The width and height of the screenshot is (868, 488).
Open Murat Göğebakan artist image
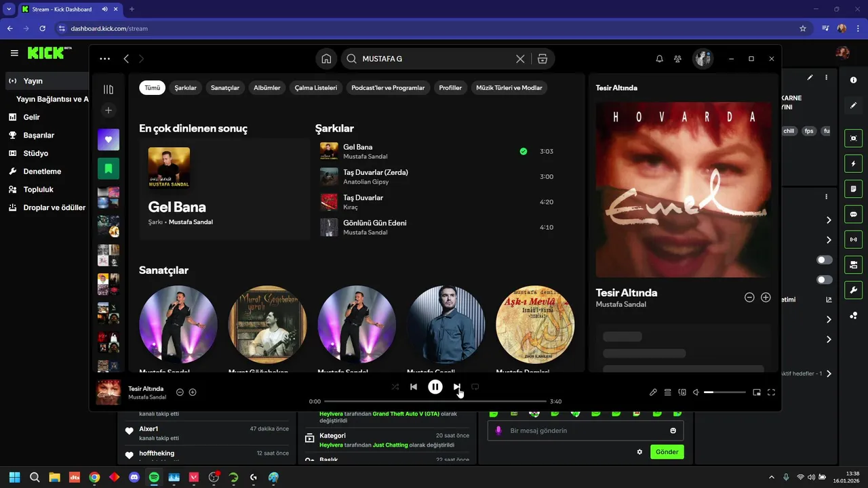(x=268, y=325)
